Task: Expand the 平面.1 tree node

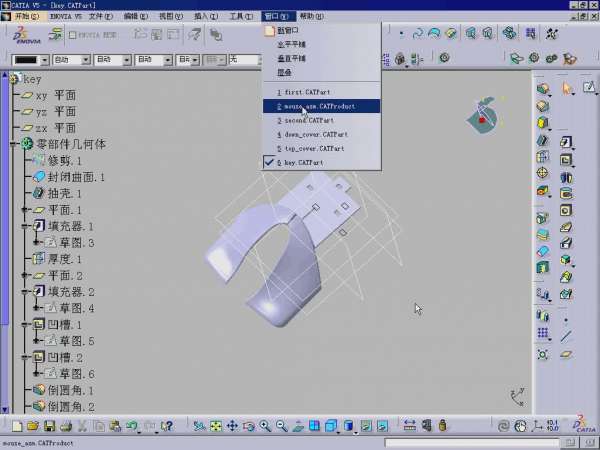Action: tap(26, 210)
